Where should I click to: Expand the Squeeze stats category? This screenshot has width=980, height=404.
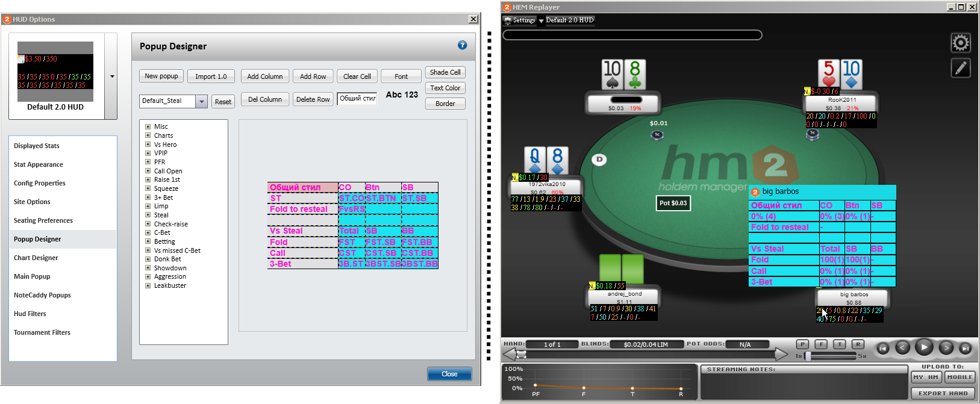148,188
